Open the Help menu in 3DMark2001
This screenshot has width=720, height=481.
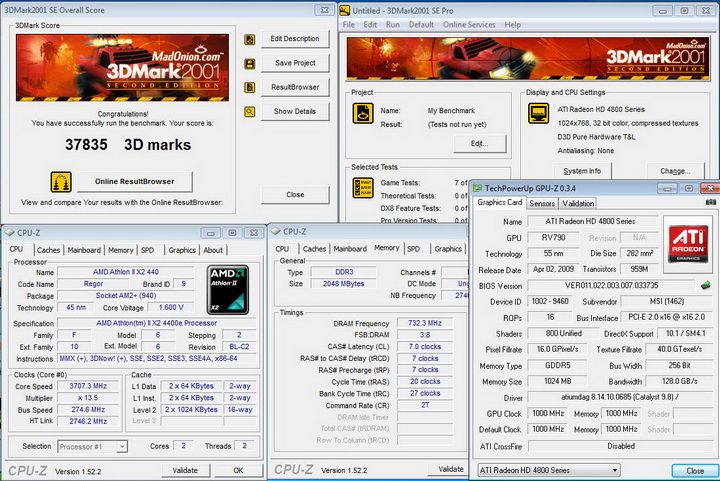512,25
